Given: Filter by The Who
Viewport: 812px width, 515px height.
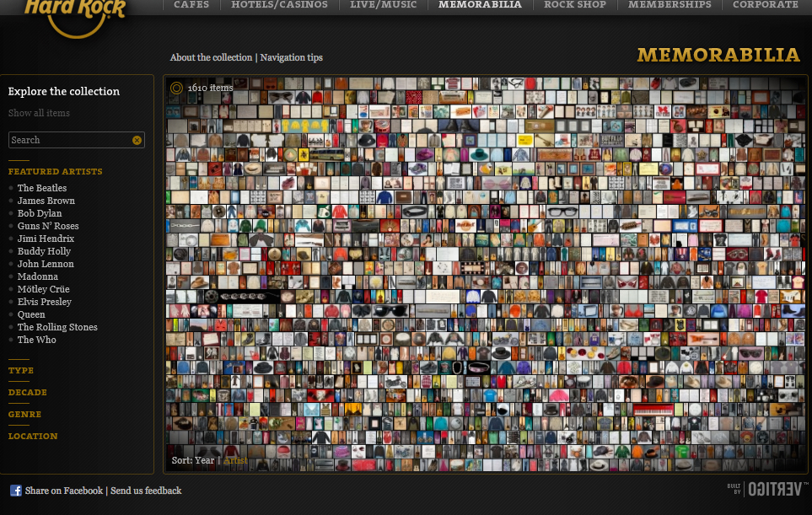Looking at the screenshot, I should click(x=37, y=340).
